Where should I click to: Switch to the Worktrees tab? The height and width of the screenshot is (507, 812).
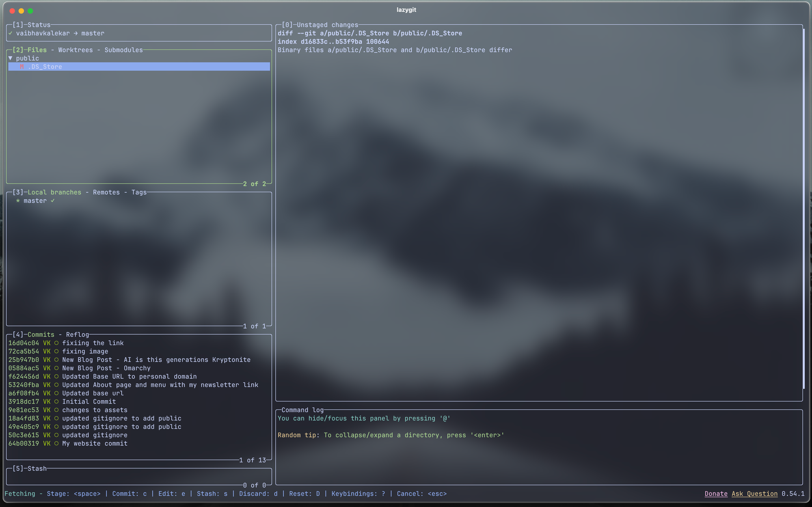click(x=76, y=50)
